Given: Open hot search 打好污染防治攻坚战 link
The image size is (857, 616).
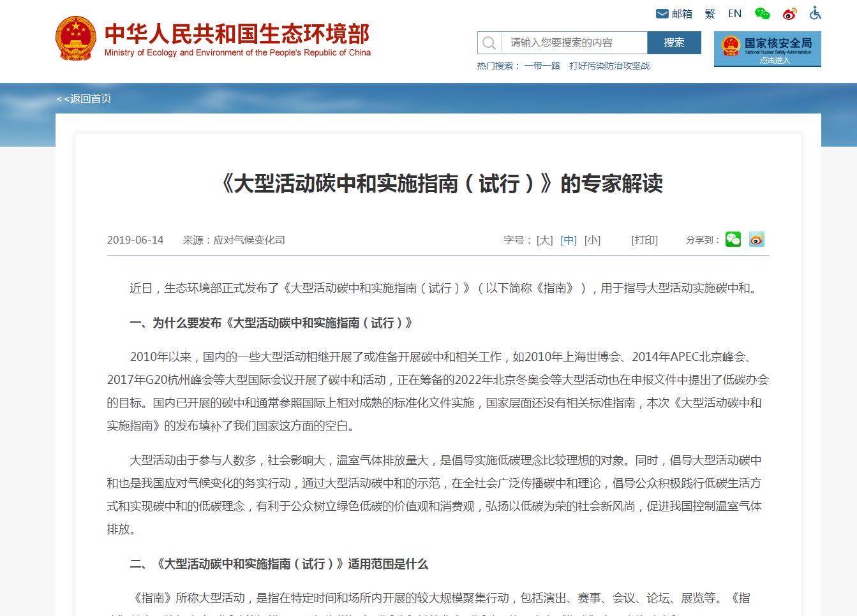Looking at the screenshot, I should pos(609,66).
